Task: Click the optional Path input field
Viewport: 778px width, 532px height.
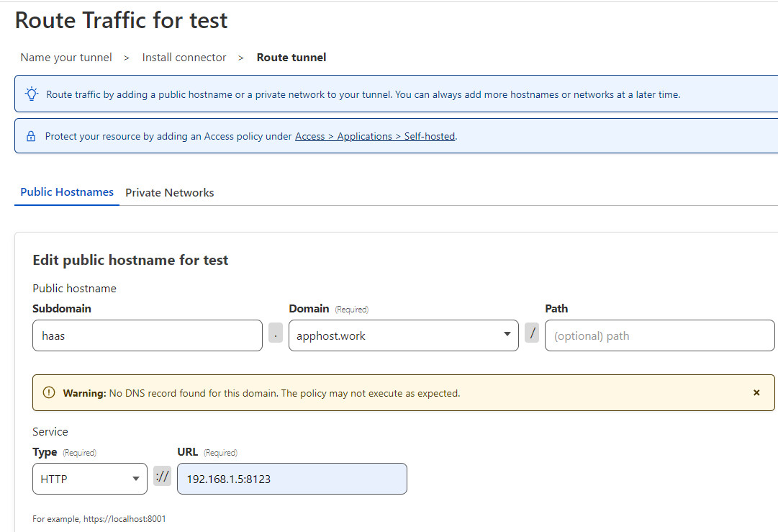Action: point(659,335)
